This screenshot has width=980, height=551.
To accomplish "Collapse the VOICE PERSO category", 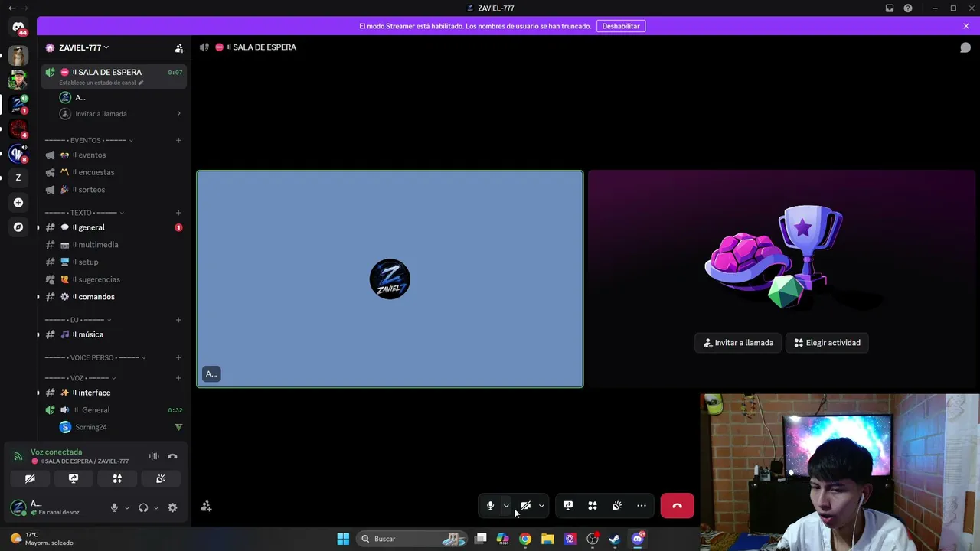I will click(x=96, y=357).
